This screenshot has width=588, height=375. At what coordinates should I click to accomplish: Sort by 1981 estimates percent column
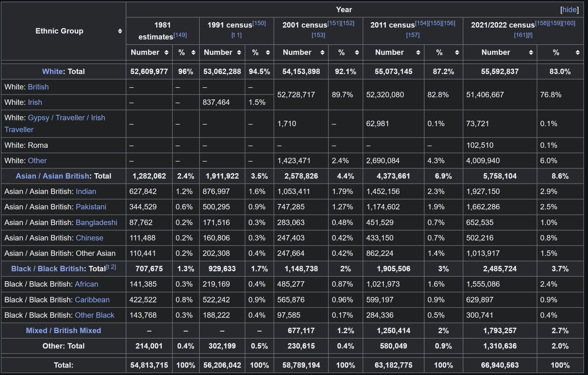point(193,52)
